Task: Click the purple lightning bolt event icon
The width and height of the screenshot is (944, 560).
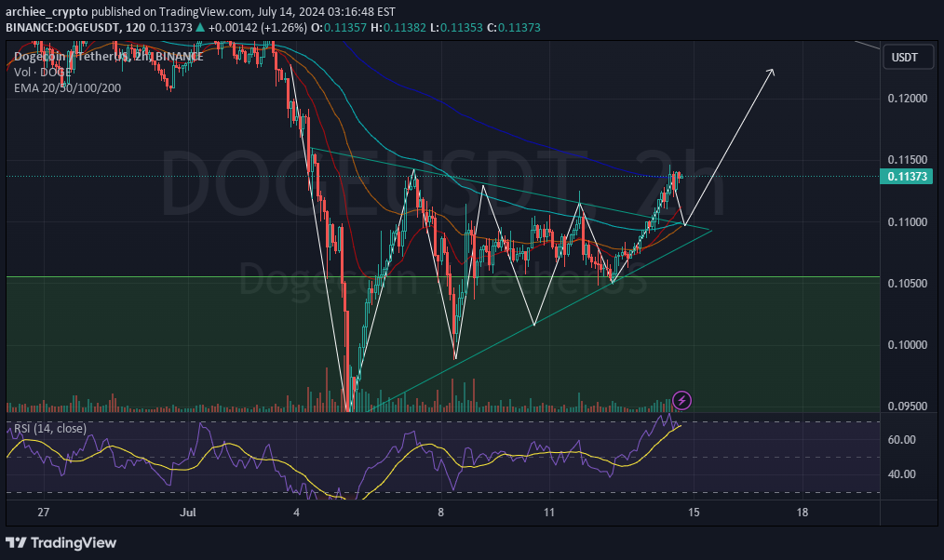Action: (681, 400)
